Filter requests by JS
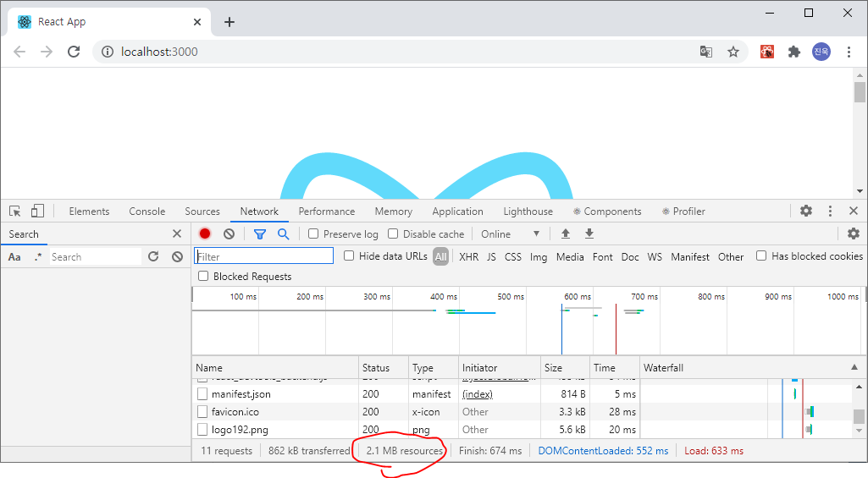 pyautogui.click(x=491, y=256)
